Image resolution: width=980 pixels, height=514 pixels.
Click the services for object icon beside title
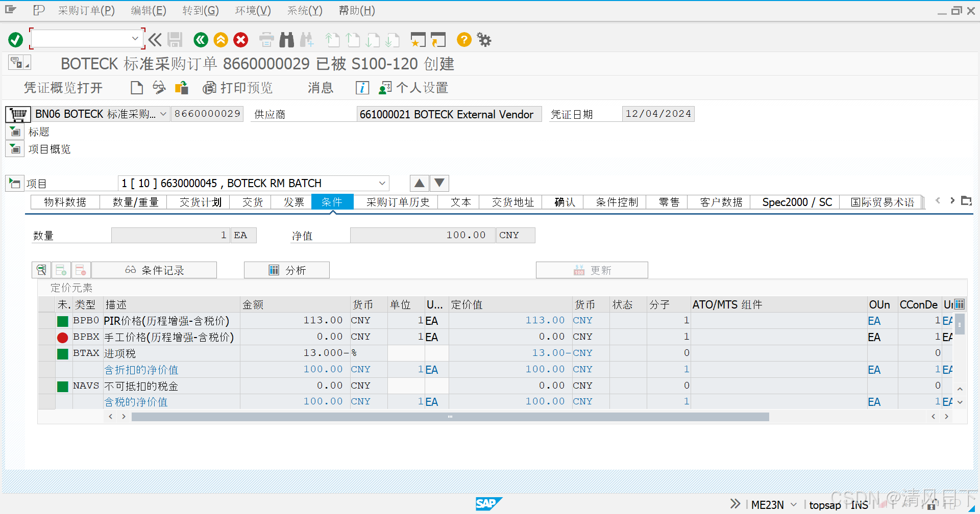[x=19, y=63]
